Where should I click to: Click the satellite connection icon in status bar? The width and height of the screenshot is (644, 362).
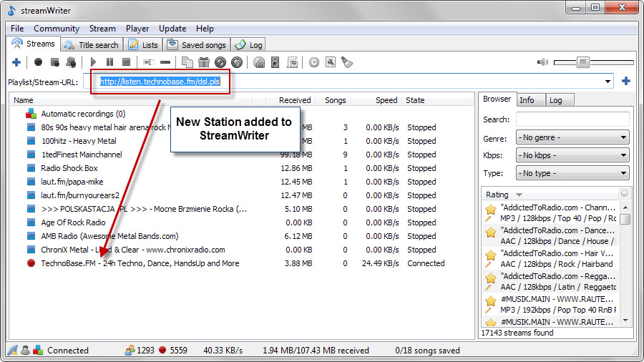point(13,350)
